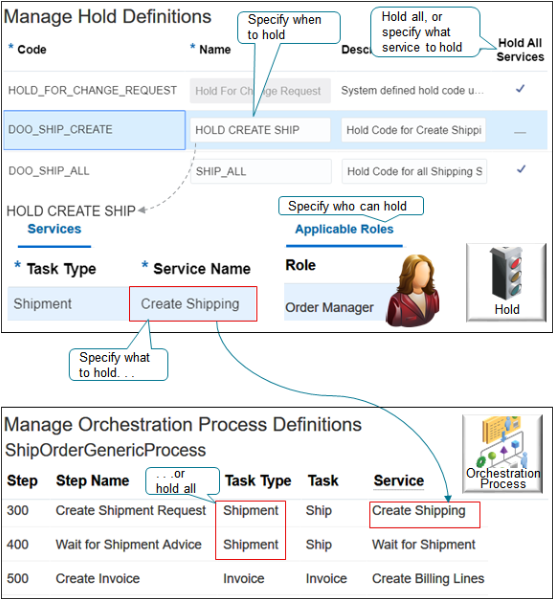Click the SHIP_ALL name field
The image size is (554, 600).
tap(261, 171)
